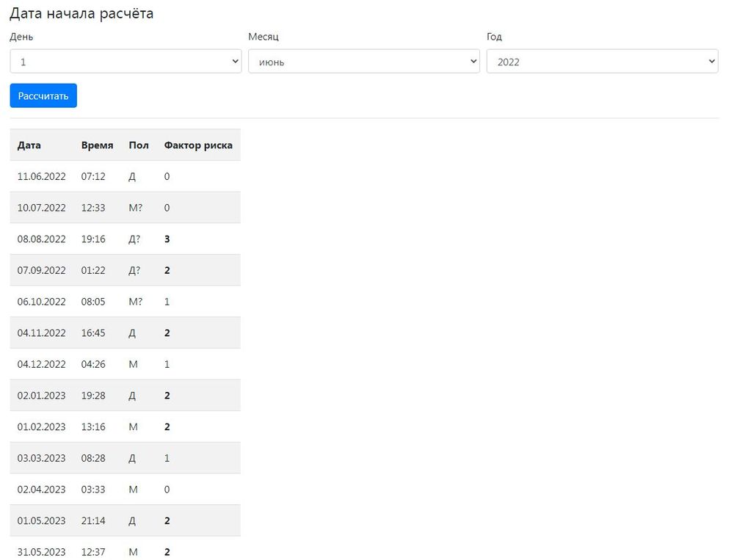The height and width of the screenshot is (560, 734).
Task: Click the 08.08.2022 row date
Action: [42, 239]
